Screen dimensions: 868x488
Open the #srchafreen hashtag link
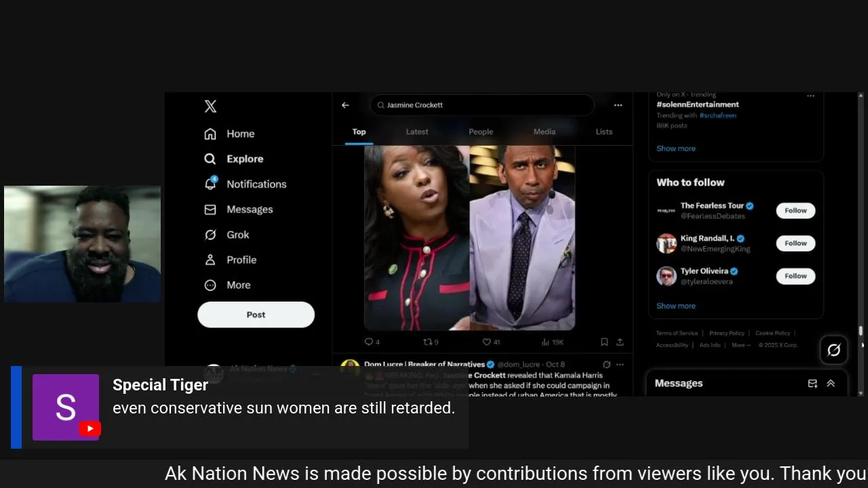coord(717,115)
